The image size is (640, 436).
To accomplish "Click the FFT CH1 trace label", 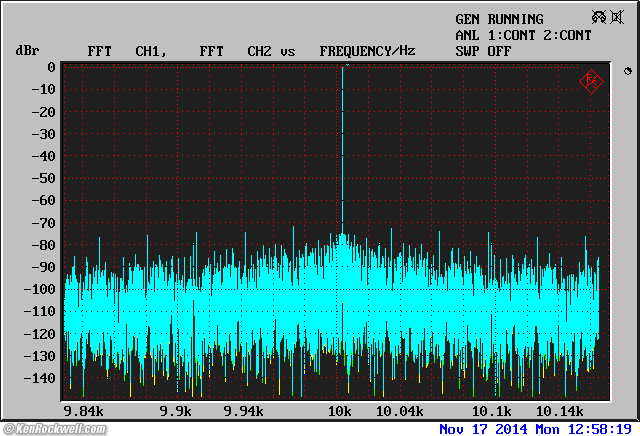I will click(125, 50).
